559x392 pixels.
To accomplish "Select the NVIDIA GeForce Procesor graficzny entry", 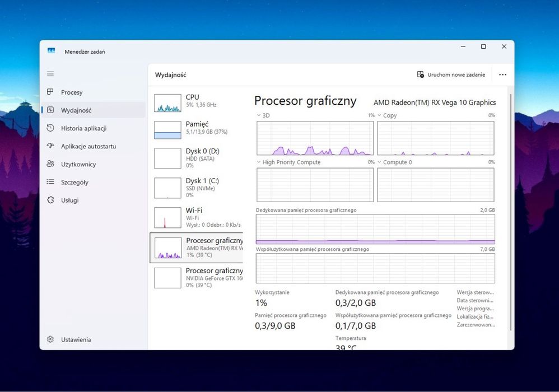I will (x=197, y=278).
